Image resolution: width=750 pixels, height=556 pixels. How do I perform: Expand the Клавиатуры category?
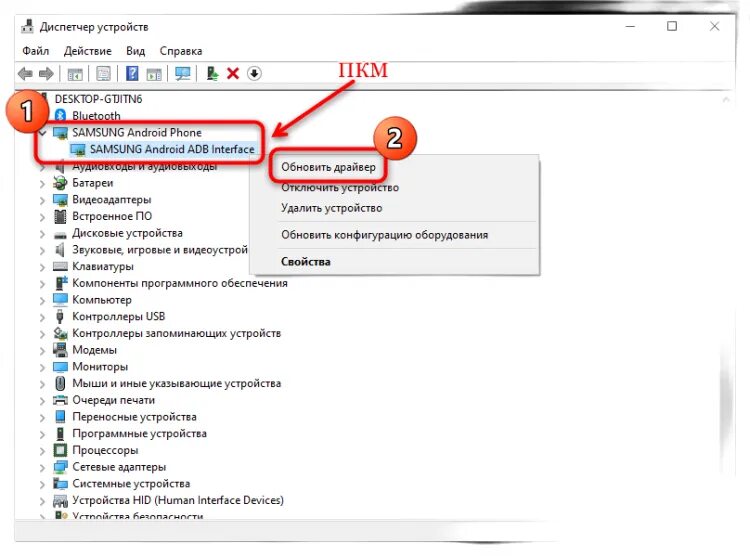tap(43, 267)
